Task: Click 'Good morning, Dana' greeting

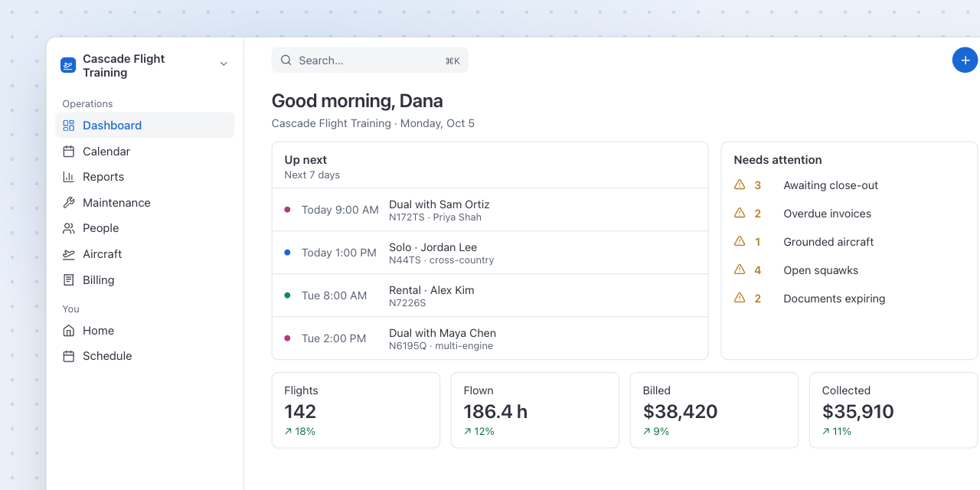Action: click(x=358, y=101)
